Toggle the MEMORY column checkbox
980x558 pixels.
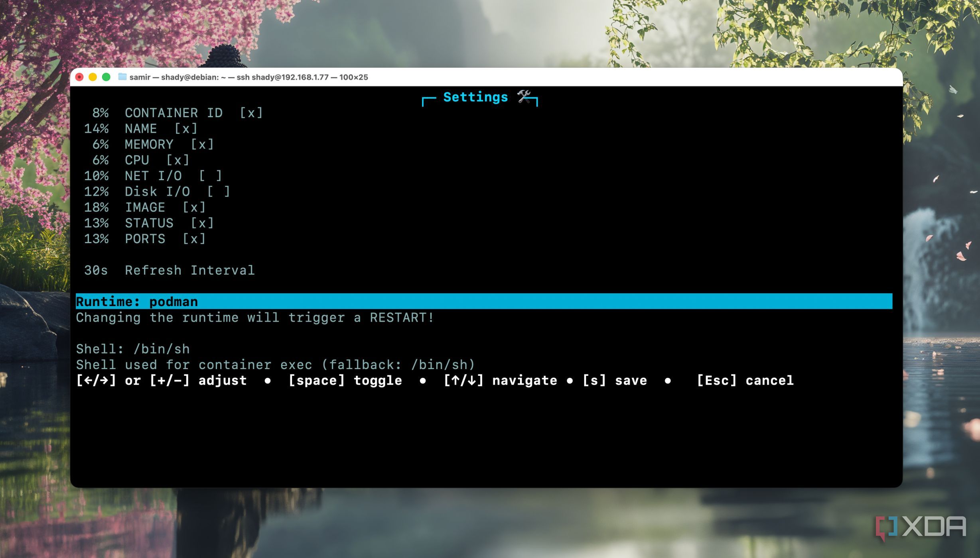pos(202,144)
